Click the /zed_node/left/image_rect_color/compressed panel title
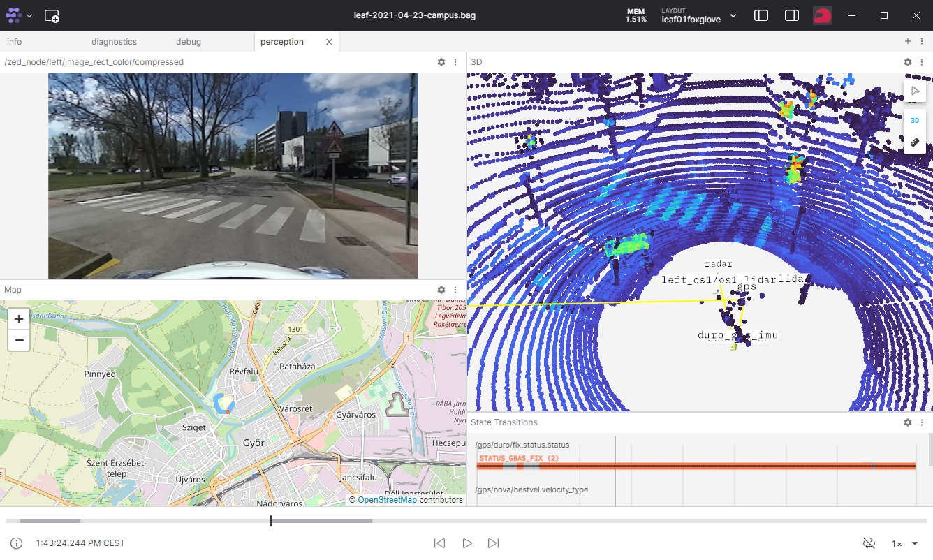933x560 pixels. coord(94,62)
